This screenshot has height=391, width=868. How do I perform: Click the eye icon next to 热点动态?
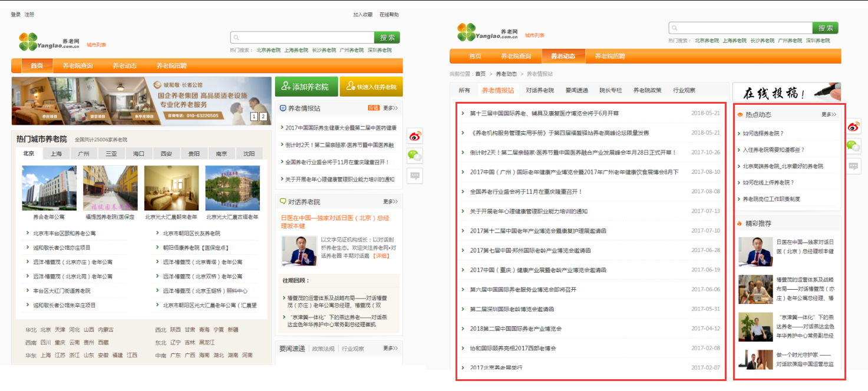point(740,115)
